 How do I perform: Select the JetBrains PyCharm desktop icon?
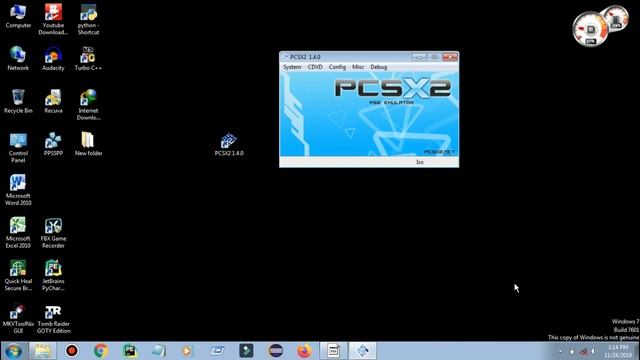53,276
